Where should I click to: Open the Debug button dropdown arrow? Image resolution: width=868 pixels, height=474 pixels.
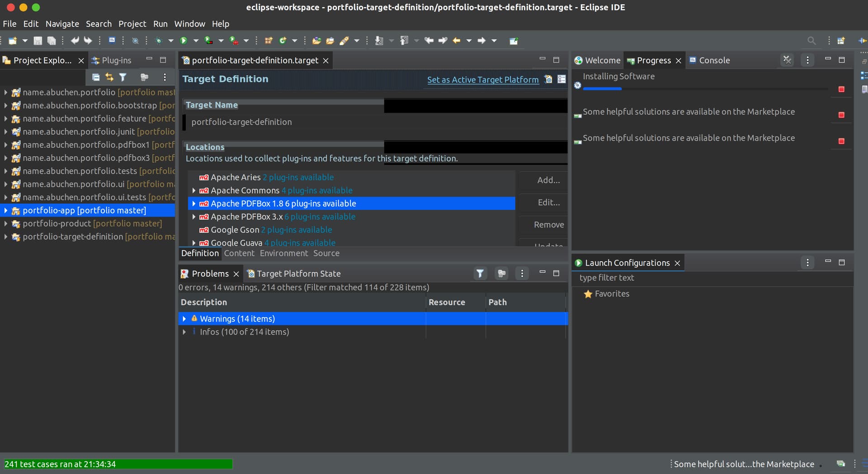pyautogui.click(x=171, y=41)
